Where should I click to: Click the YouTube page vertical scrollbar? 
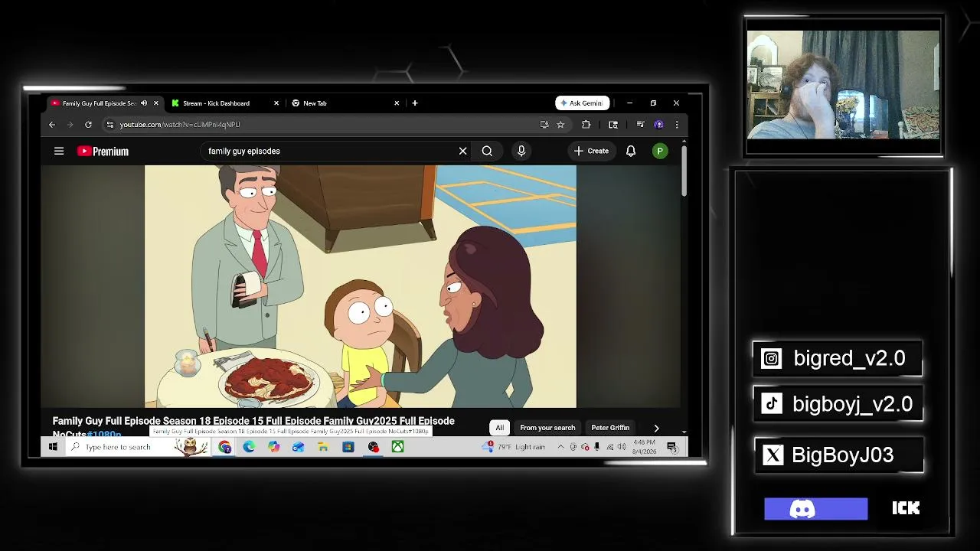pyautogui.click(x=684, y=170)
